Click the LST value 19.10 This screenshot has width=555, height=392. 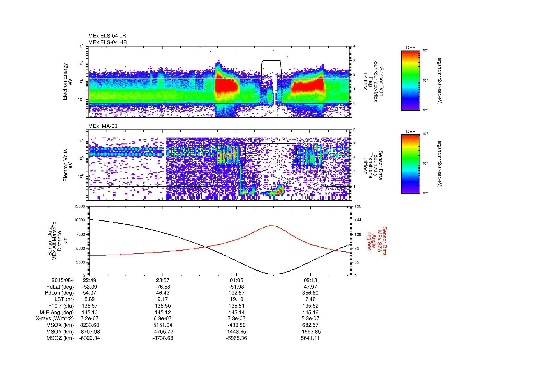pyautogui.click(x=236, y=300)
